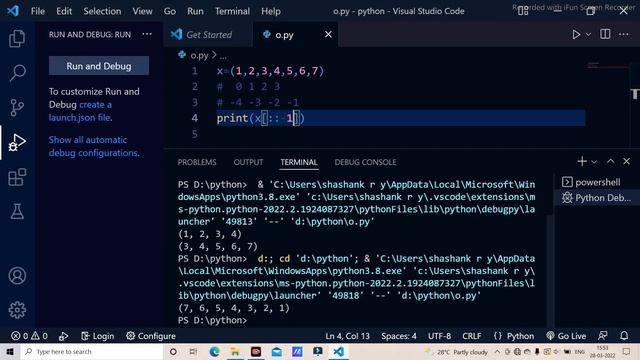Close the o.py editor tab

(x=328, y=34)
